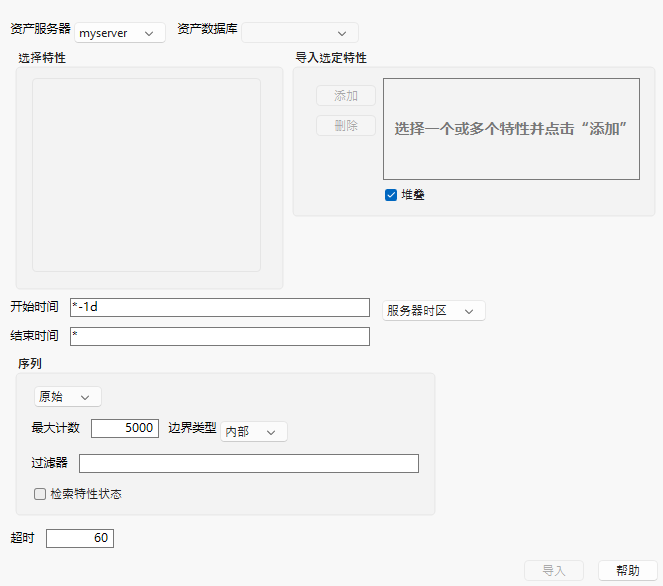This screenshot has height=586, width=663.
Task: Expand the 资产数据库 dropdown
Action: tap(300, 33)
